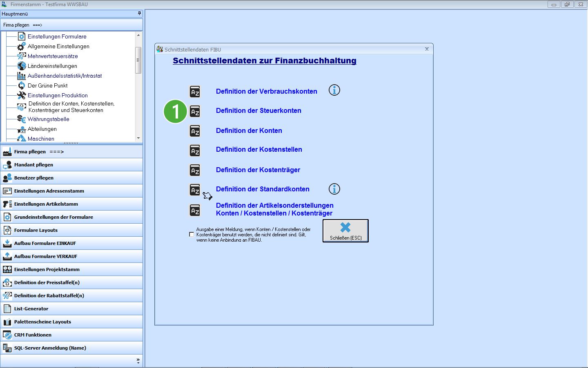Click the Benutzer pflegen users icon
Image resolution: width=588 pixels, height=368 pixels.
click(x=7, y=178)
